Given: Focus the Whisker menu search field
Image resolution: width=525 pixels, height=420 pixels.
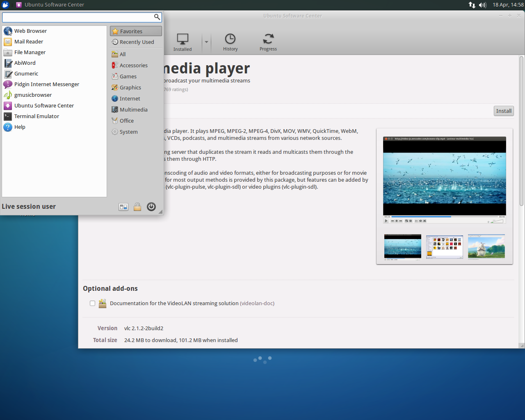Looking at the screenshot, I should tap(82, 17).
